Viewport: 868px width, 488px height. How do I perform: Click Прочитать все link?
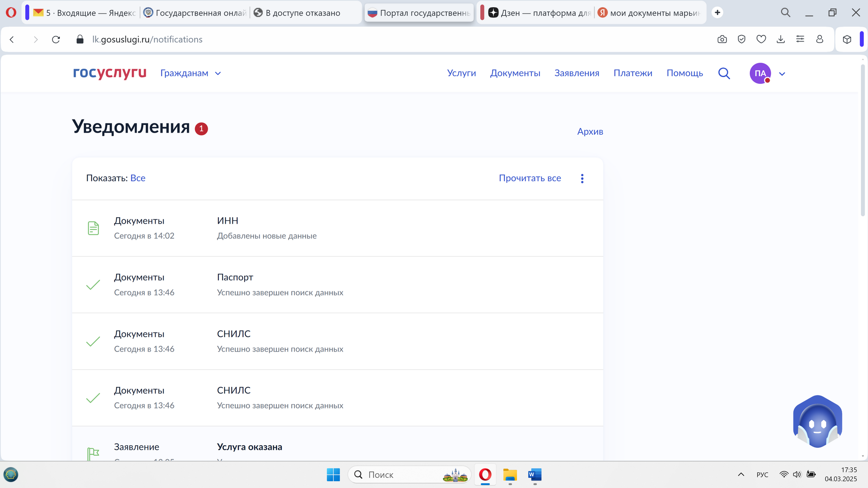tap(530, 178)
